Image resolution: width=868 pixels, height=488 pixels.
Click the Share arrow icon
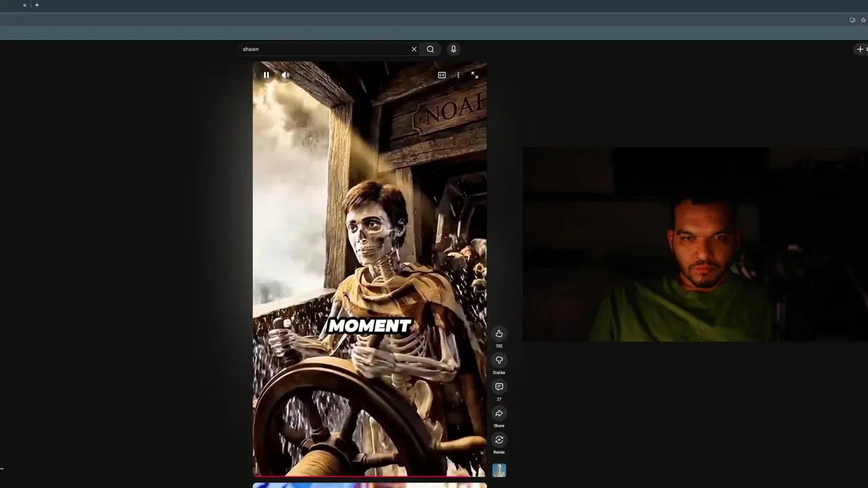point(499,413)
